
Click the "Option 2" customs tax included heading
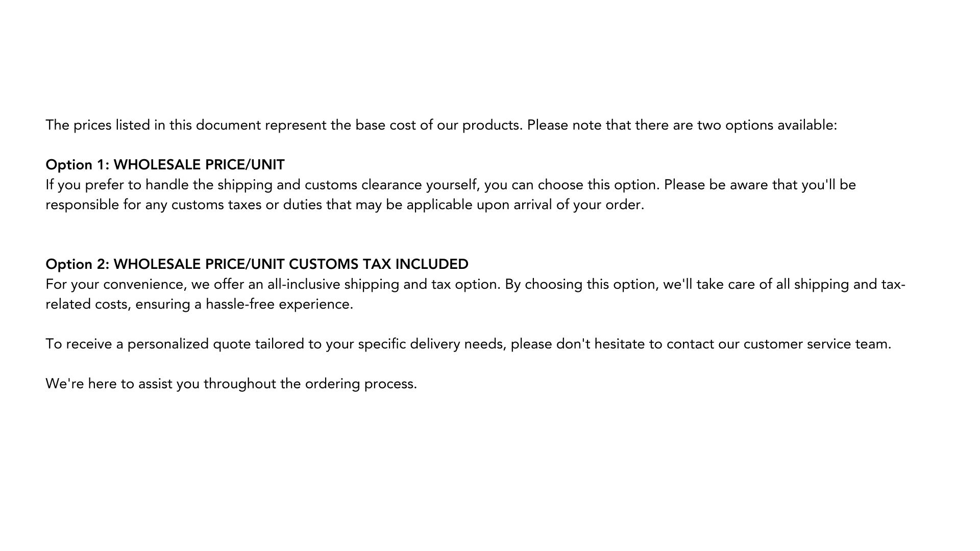(257, 264)
